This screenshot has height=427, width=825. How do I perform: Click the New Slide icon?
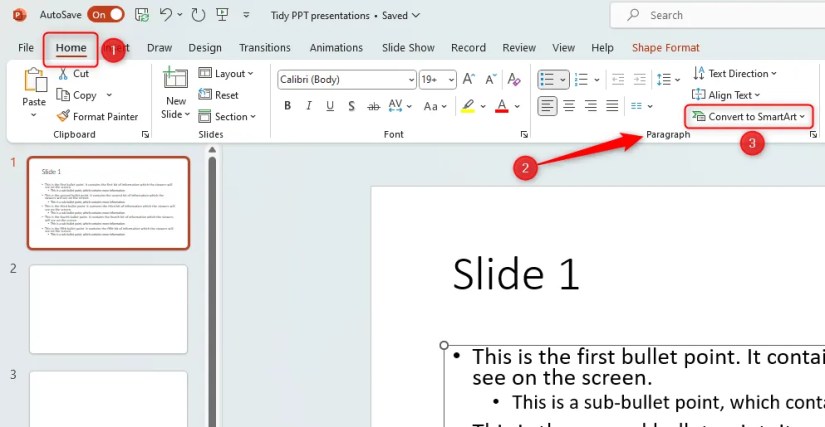pos(176,79)
